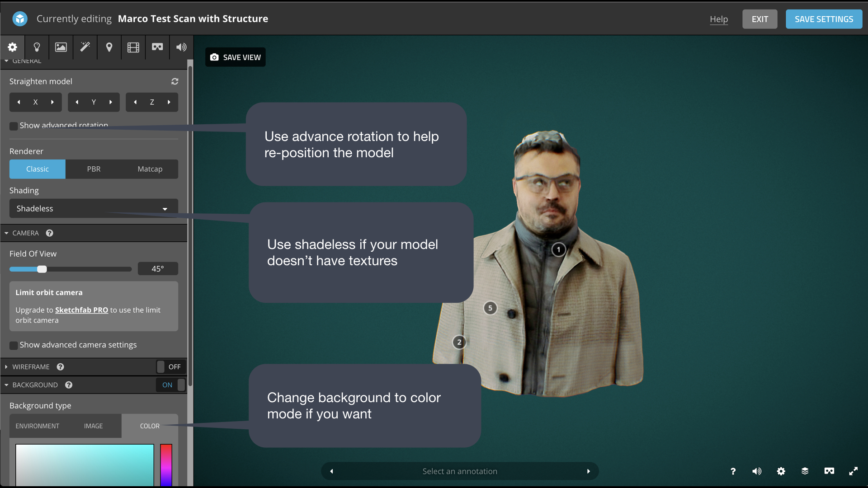868x488 pixels.
Task: Follow the Sketchfab PRO upgrade link
Action: coord(81,310)
